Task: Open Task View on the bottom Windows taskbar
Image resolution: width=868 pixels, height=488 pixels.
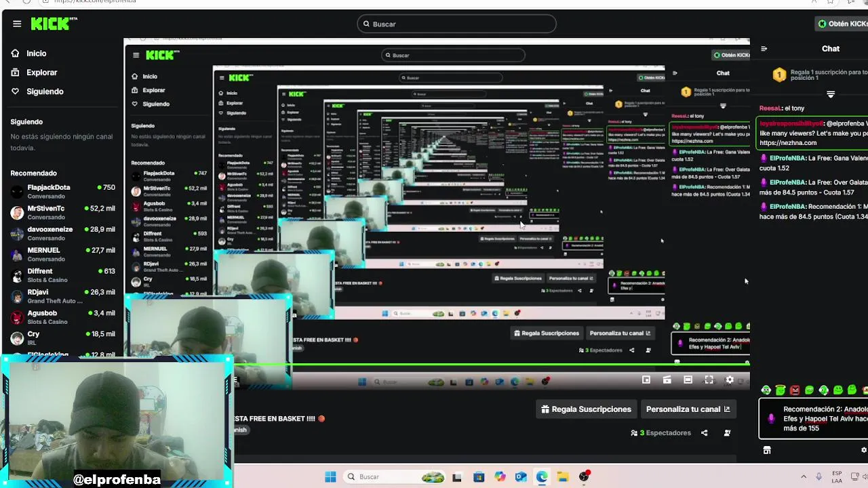Action: [457, 477]
